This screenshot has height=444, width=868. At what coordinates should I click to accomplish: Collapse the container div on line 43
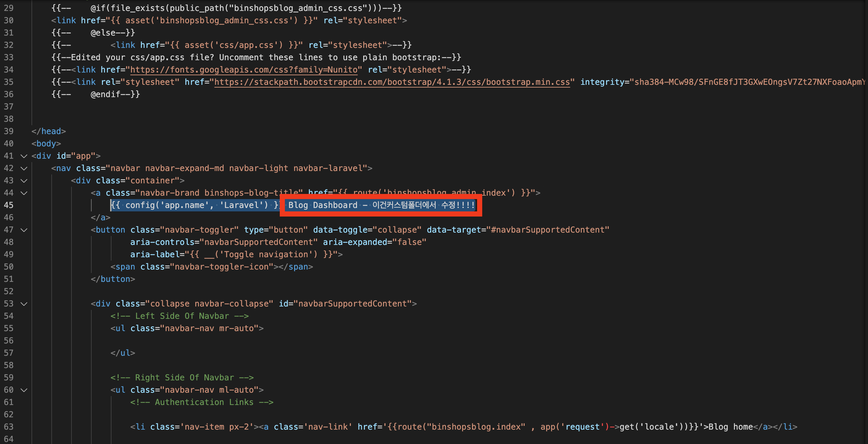24,181
